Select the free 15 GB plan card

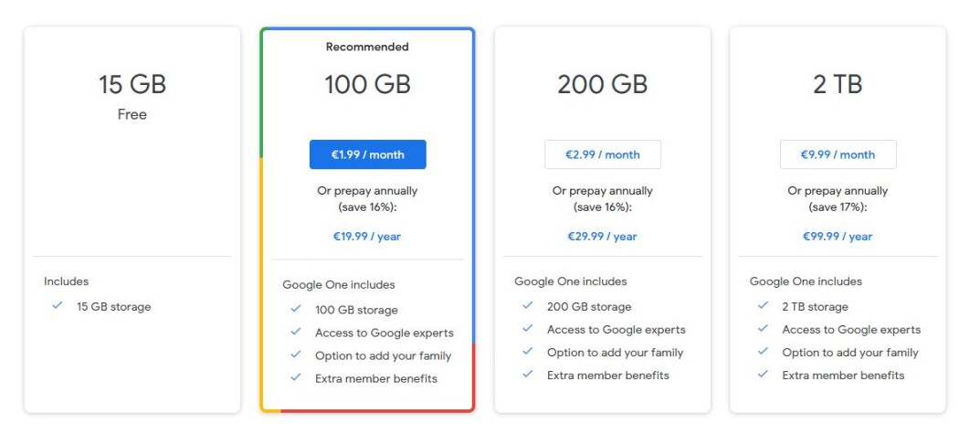(132, 219)
